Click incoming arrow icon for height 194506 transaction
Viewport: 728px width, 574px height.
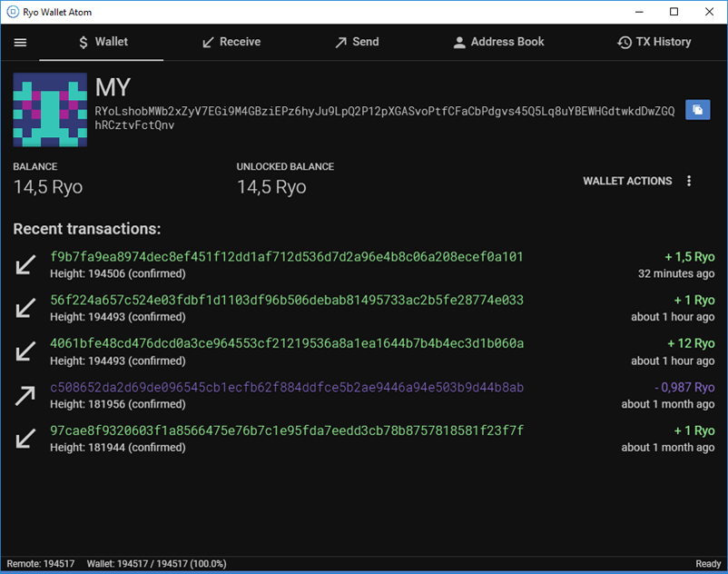tap(25, 264)
